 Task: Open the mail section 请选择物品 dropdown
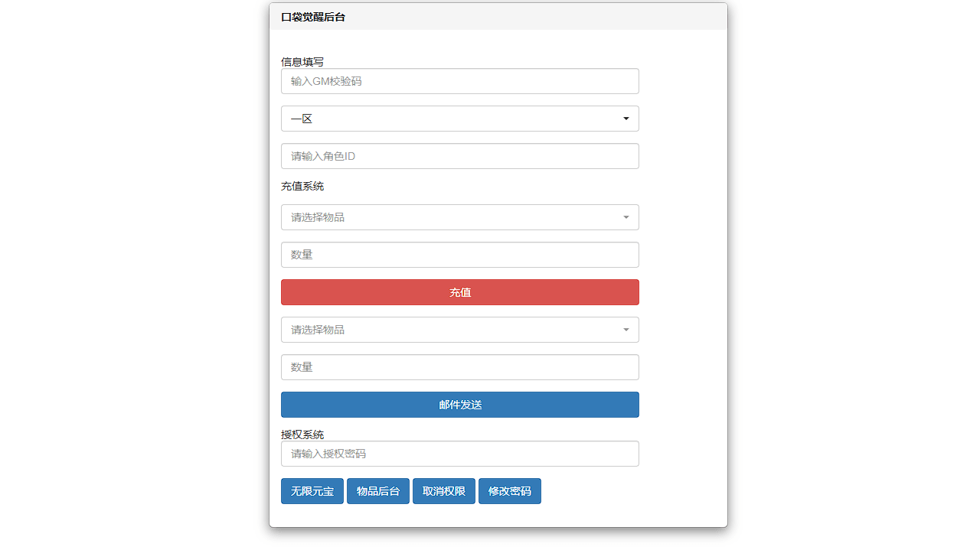pyautogui.click(x=459, y=330)
